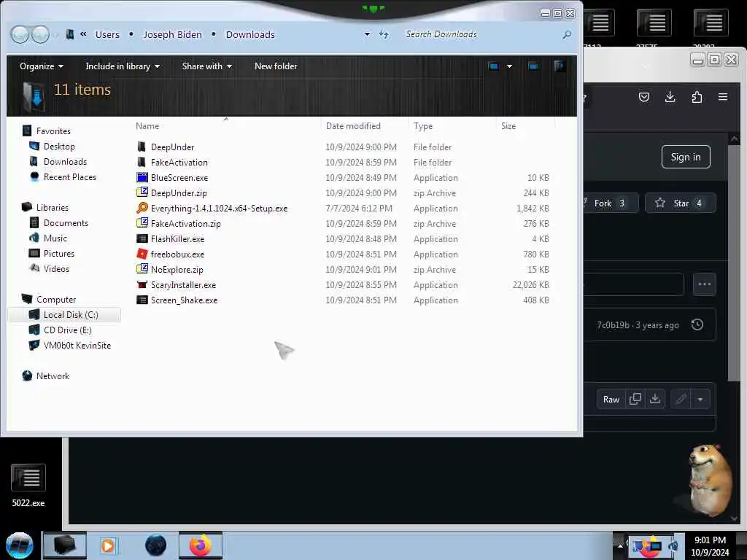The width and height of the screenshot is (747, 560).
Task: Select the DeepUnder.zip archive icon
Action: (x=142, y=192)
